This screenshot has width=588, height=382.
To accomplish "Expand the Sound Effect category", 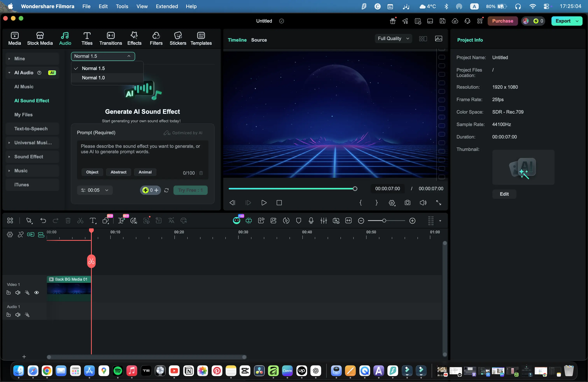I will pos(29,156).
